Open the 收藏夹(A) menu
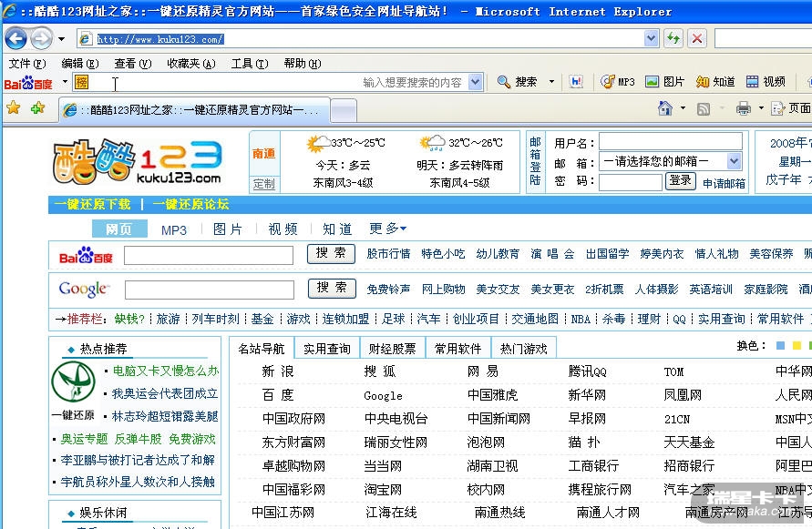Viewport: 812px width, 529px height. click(x=191, y=63)
